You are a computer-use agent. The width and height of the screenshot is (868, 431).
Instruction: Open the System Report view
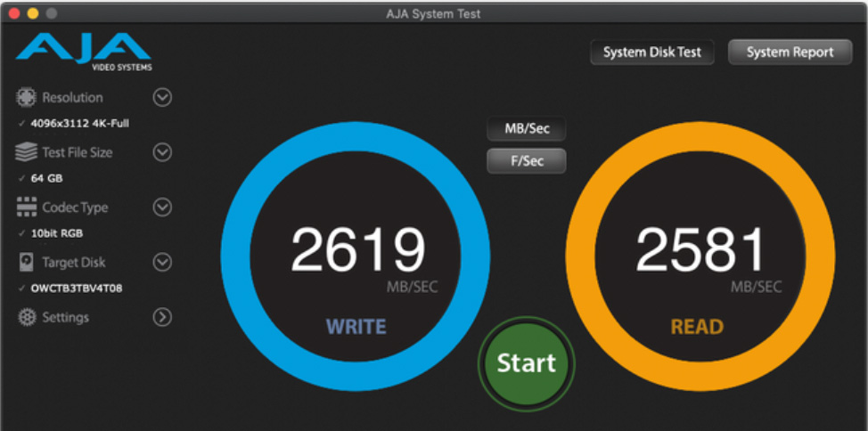click(x=790, y=53)
